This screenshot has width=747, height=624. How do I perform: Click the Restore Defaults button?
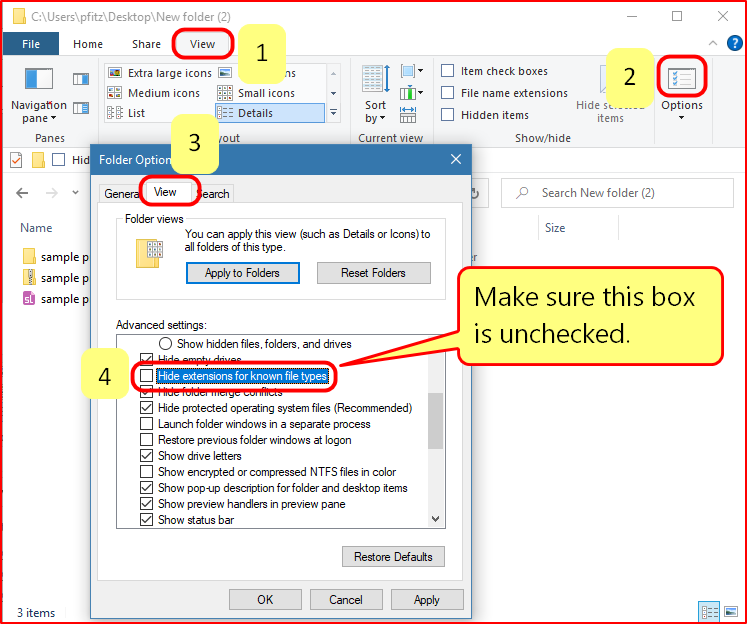pyautogui.click(x=393, y=556)
